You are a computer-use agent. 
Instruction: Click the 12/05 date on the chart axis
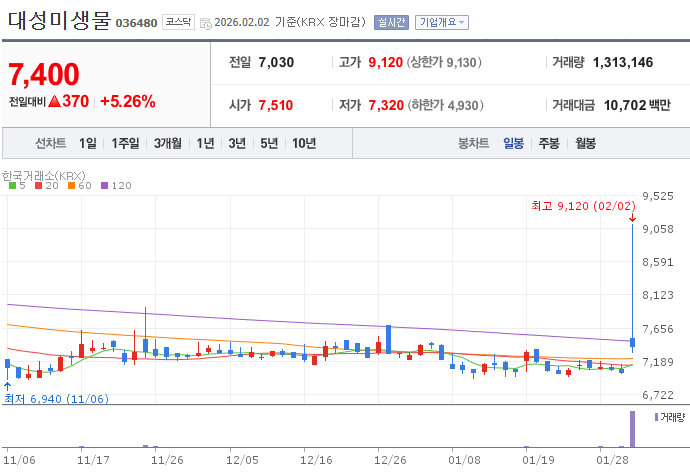pos(242,460)
